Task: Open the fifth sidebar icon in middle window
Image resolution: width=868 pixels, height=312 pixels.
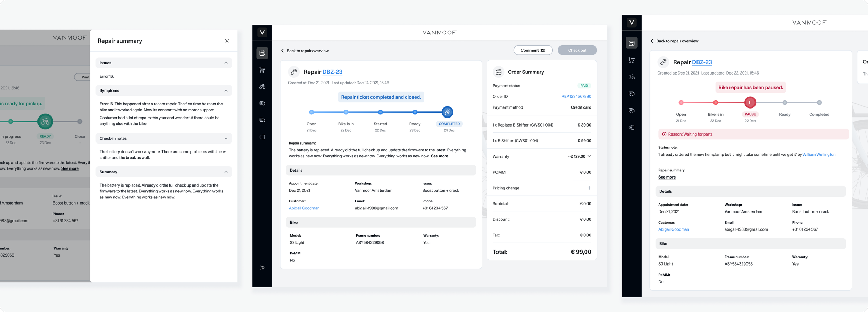Action: 262,120
